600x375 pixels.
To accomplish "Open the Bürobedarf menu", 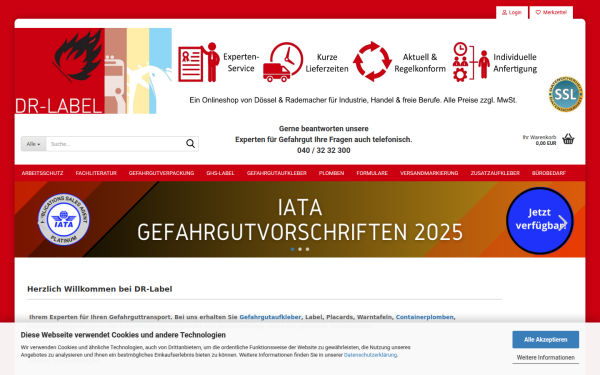I will pos(549,173).
